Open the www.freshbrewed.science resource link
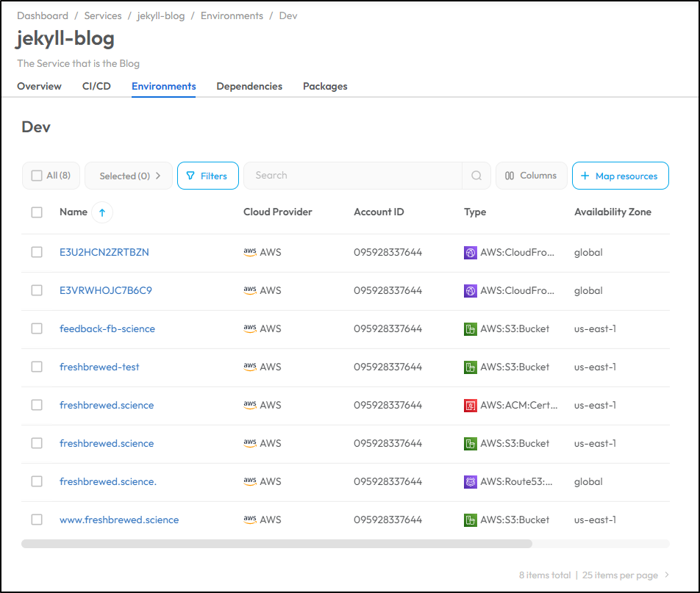This screenshot has height=593, width=700. [x=119, y=520]
